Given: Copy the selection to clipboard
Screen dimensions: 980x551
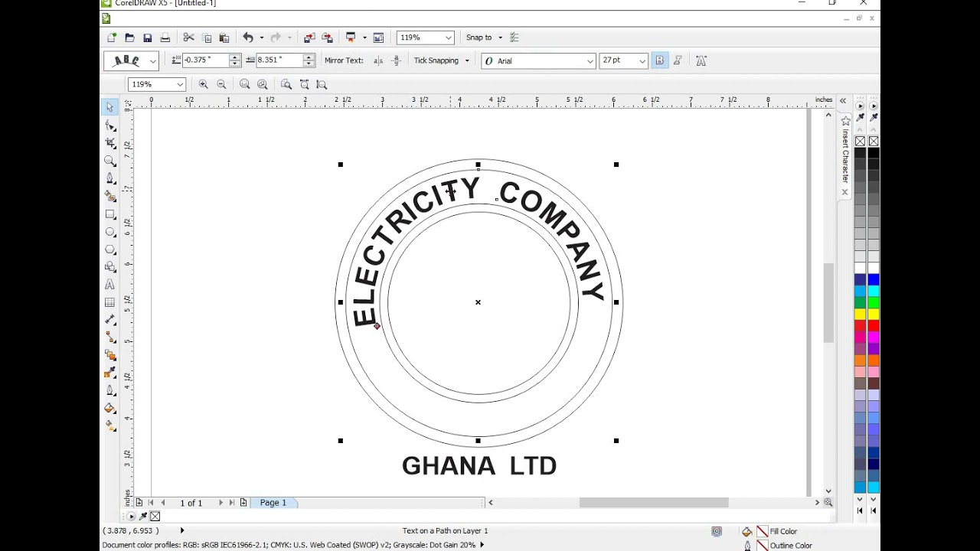Looking at the screenshot, I should pyautogui.click(x=207, y=37).
